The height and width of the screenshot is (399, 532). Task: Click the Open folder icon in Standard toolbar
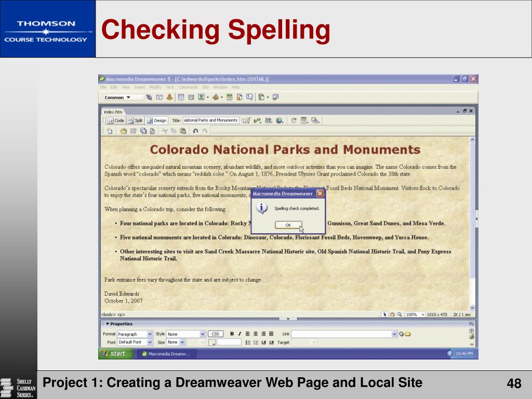[x=123, y=131]
